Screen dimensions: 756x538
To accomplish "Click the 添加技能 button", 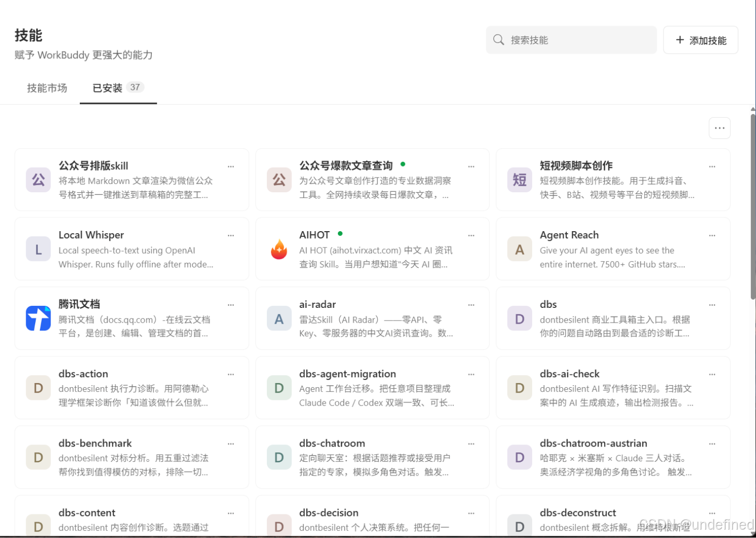I will point(700,40).
